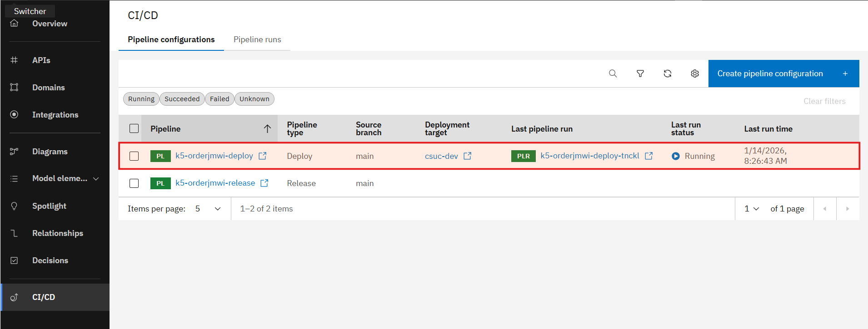Open items per page dropdown
Screen dimensions: 868x329
point(208,209)
